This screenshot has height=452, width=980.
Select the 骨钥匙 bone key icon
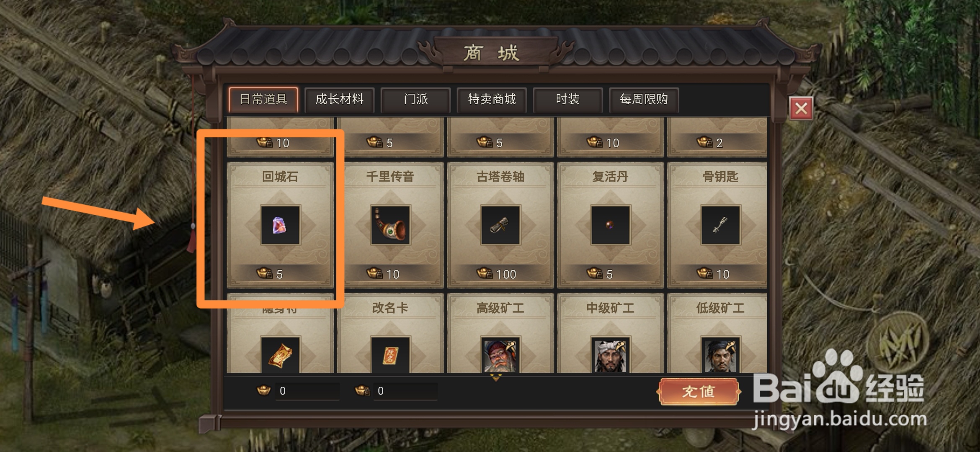point(720,225)
